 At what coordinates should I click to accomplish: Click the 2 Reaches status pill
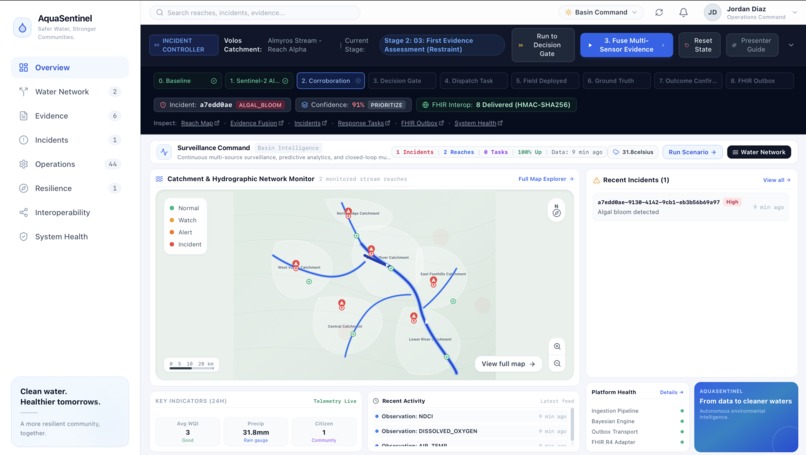459,152
